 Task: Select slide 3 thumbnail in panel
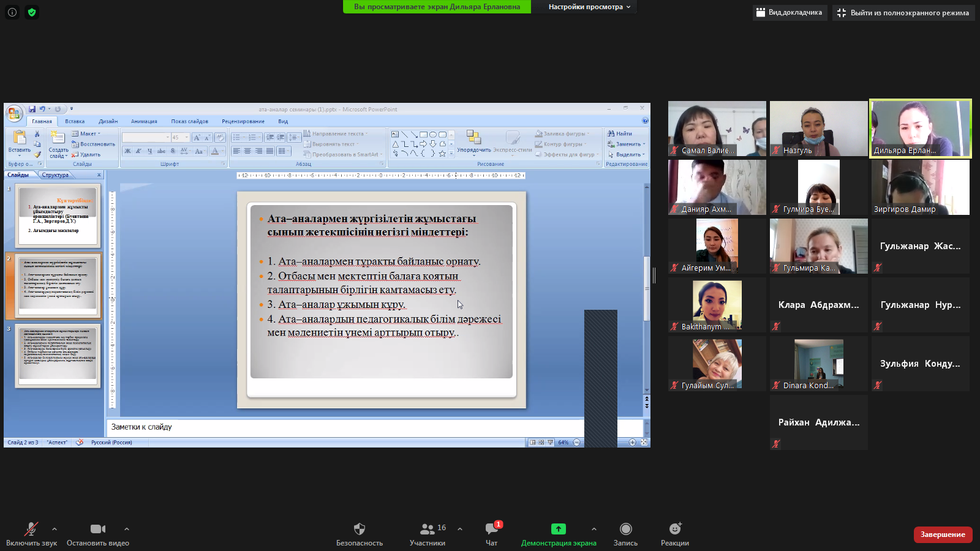58,356
